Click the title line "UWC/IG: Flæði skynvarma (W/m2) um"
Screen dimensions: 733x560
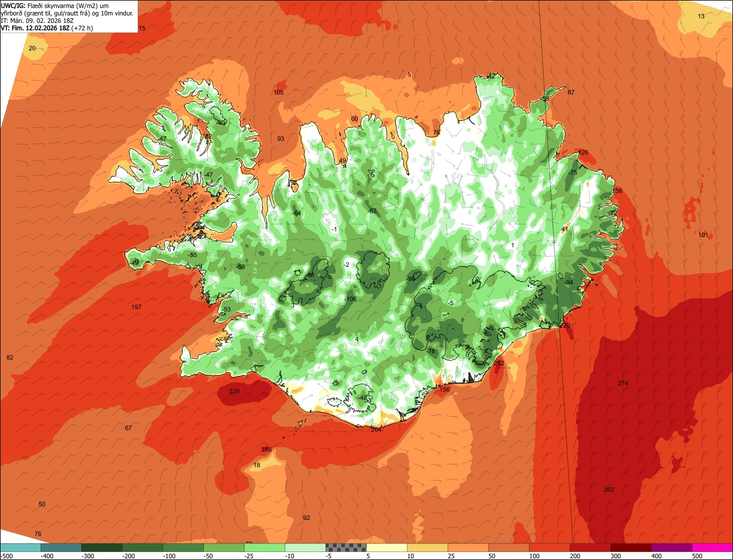55,6
